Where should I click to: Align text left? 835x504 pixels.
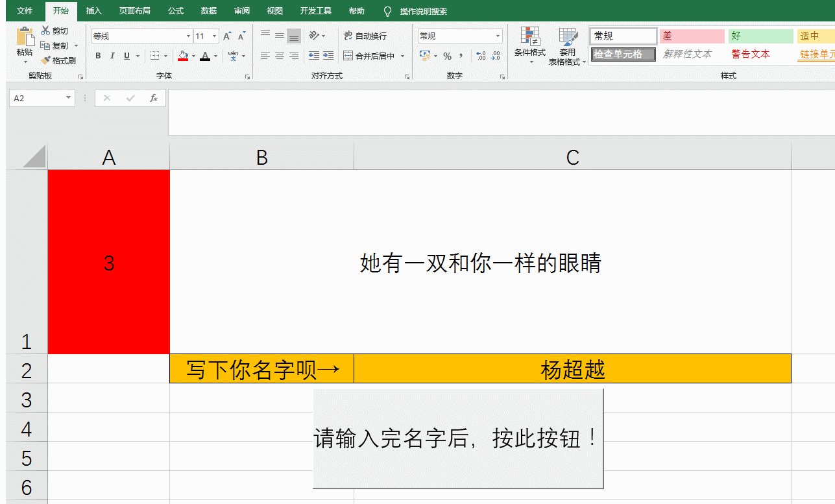click(265, 56)
